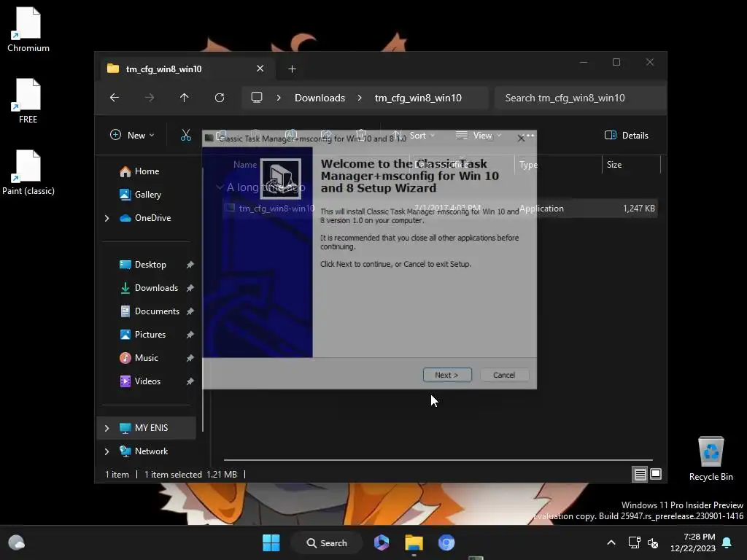Click the pin icon beside Downloads
The image size is (747, 560).
190,288
